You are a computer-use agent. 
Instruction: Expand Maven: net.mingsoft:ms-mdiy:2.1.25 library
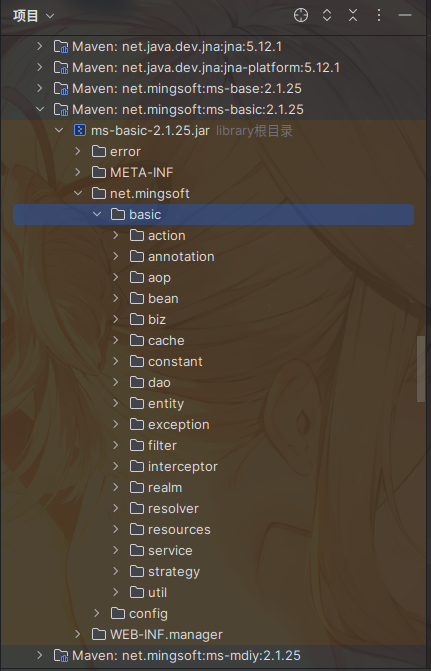point(40,655)
